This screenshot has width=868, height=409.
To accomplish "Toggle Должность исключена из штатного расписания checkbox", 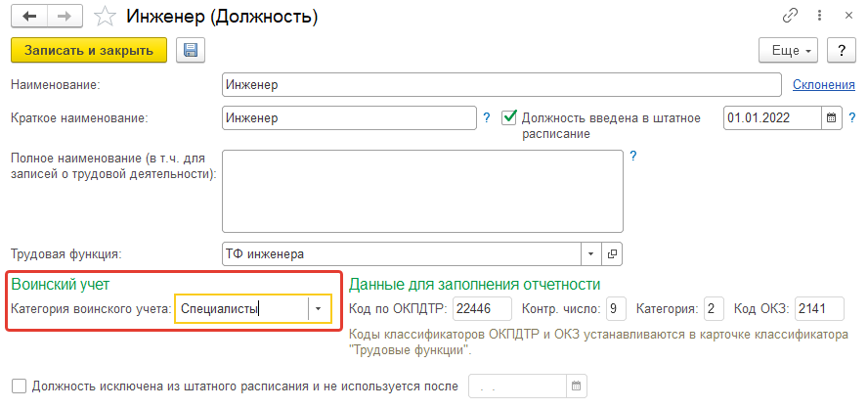I will click(x=20, y=386).
